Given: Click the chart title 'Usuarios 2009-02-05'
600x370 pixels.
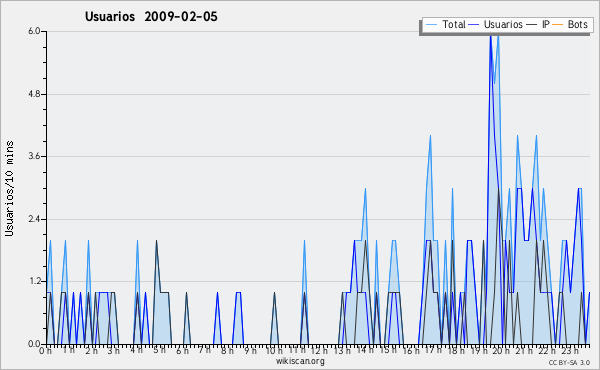Looking at the screenshot, I should [151, 17].
